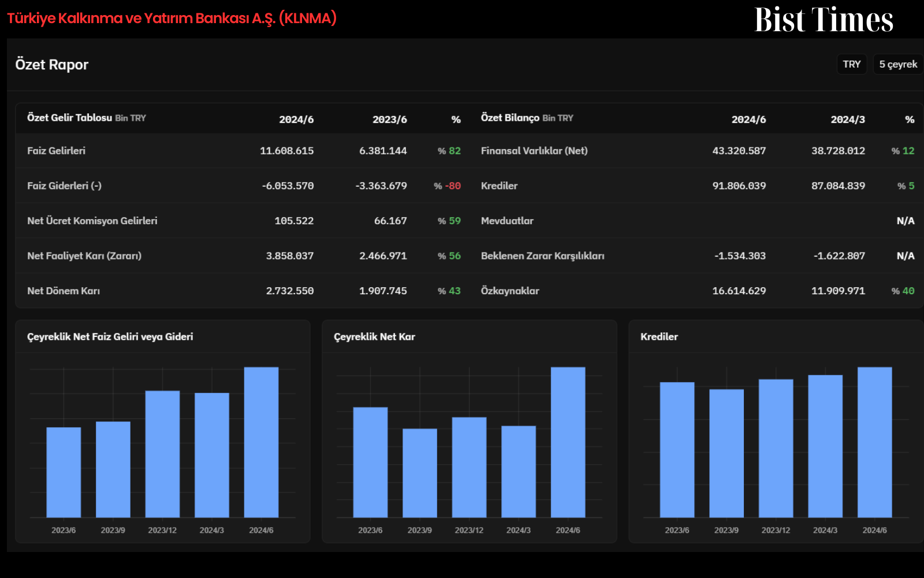Click the value 6.381.144
The image size is (924, 578).
pos(383,151)
